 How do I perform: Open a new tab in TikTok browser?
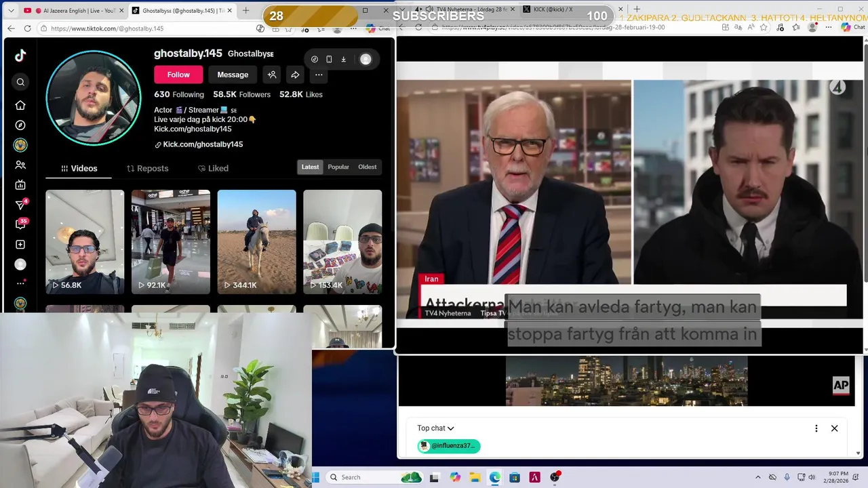pos(245,11)
